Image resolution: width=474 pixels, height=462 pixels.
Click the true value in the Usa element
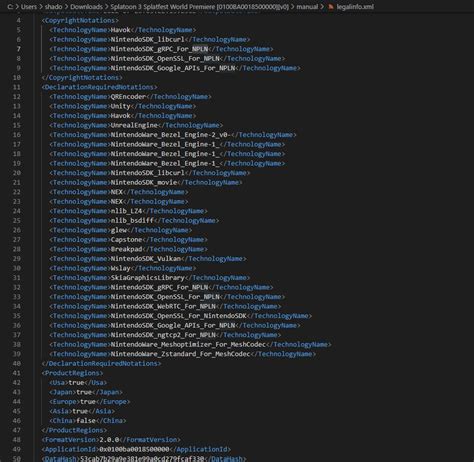(x=76, y=383)
